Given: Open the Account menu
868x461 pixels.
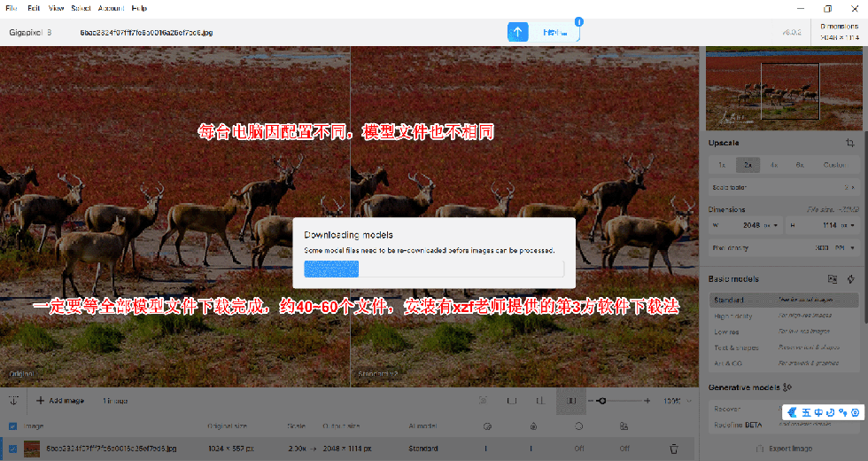Looking at the screenshot, I should 111,8.
